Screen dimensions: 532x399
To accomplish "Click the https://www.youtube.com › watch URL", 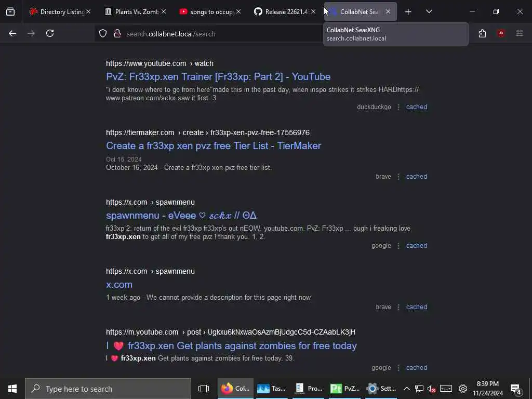I will click(x=159, y=63).
